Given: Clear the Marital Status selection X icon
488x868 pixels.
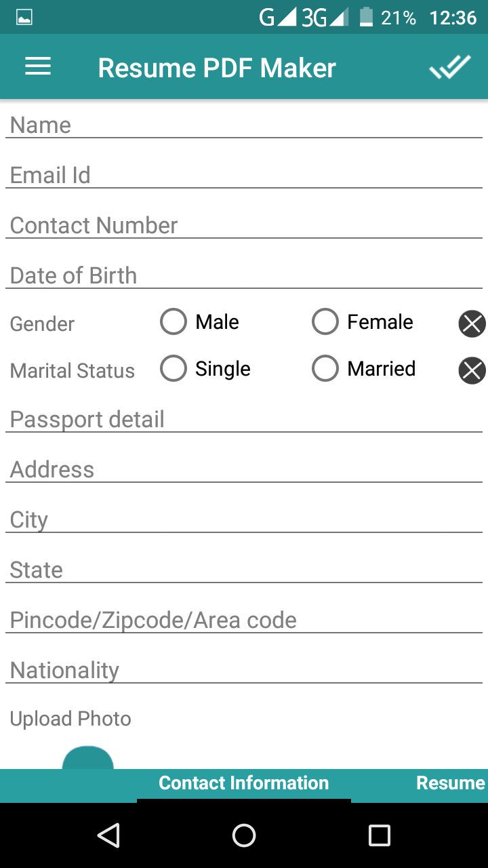Looking at the screenshot, I should coord(472,370).
